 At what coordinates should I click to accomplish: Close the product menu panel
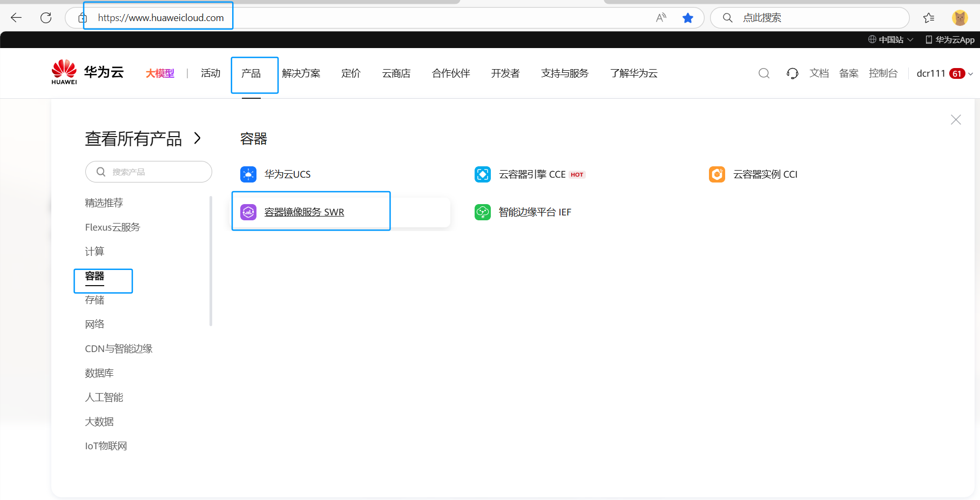pyautogui.click(x=956, y=120)
